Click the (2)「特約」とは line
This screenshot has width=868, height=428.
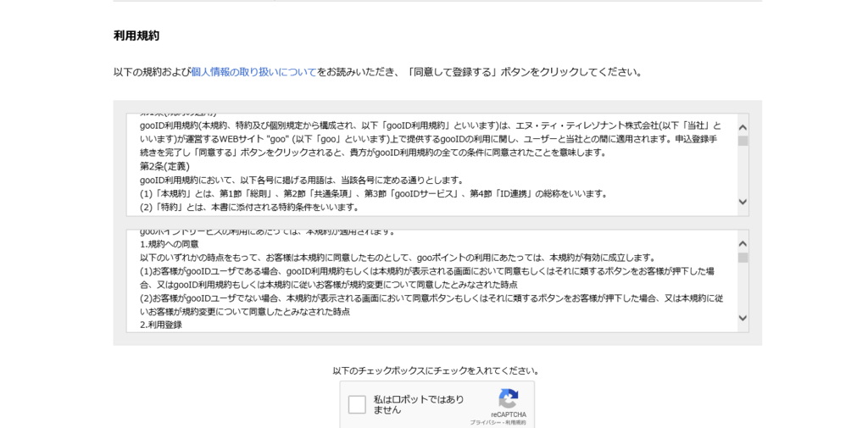250,208
